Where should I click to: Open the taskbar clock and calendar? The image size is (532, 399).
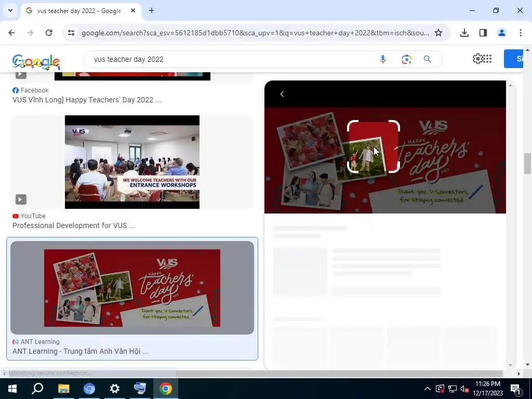click(488, 389)
